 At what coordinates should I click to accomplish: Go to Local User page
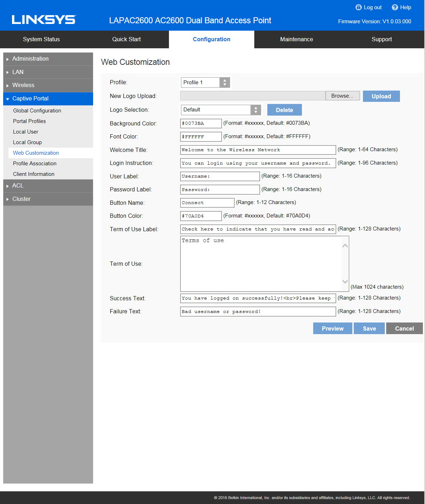[x=25, y=132]
